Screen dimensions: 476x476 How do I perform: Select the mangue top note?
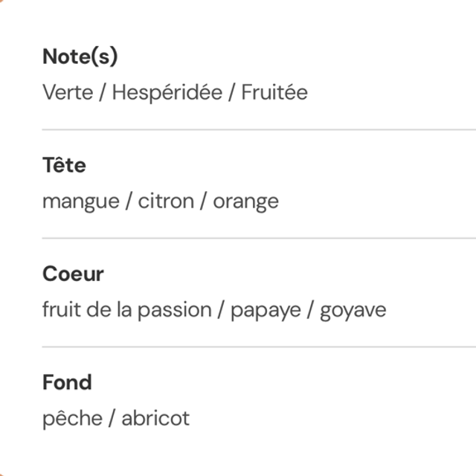point(80,202)
